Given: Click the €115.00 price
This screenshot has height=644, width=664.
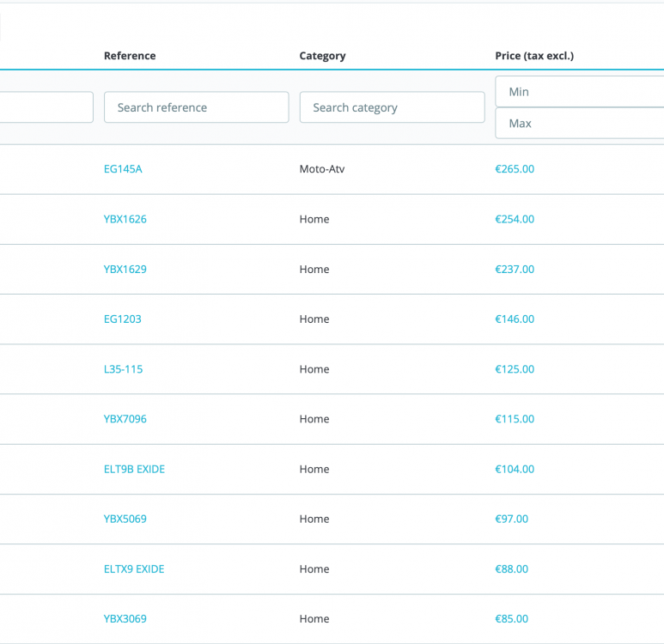Looking at the screenshot, I should [x=515, y=419].
